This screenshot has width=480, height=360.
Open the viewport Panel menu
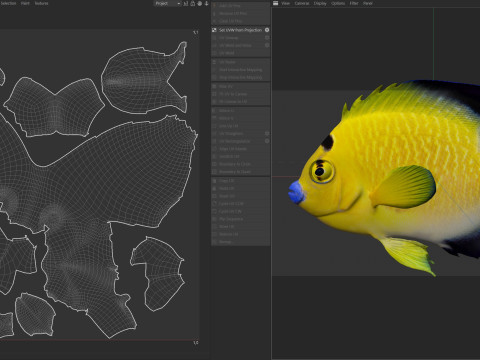click(368, 3)
